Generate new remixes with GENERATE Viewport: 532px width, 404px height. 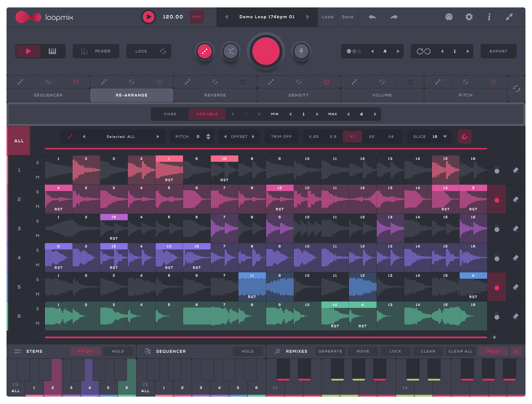331,351
